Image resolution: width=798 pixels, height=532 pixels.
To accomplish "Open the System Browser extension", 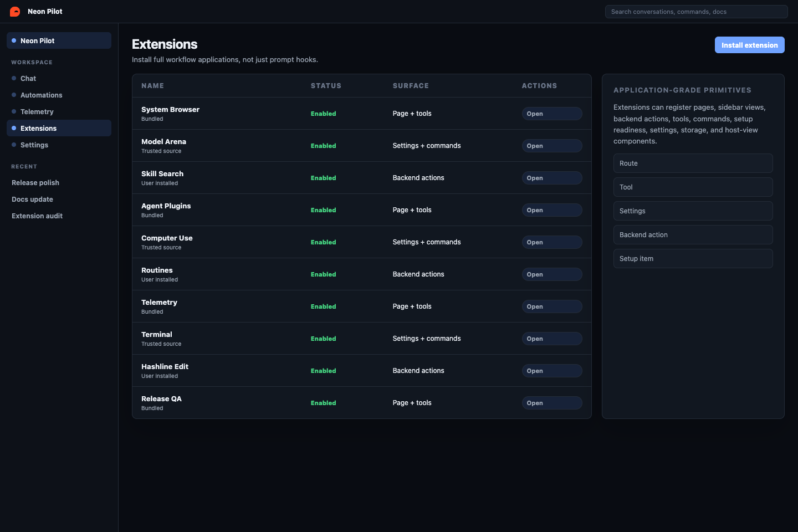I will pyautogui.click(x=552, y=114).
